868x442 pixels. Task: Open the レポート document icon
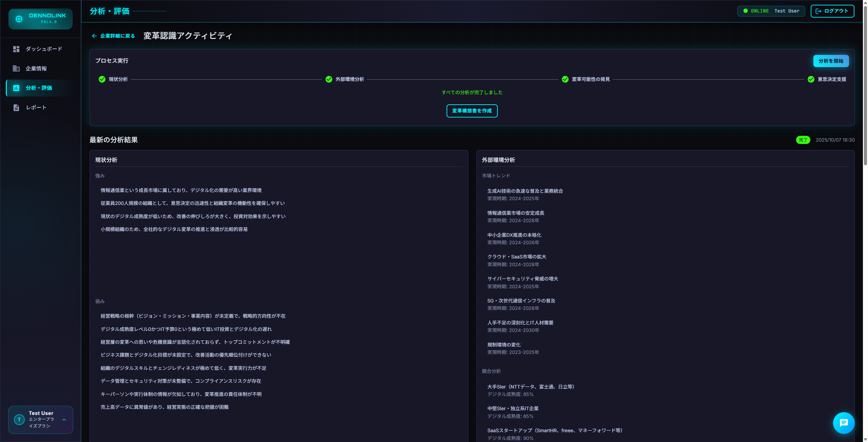pyautogui.click(x=16, y=107)
